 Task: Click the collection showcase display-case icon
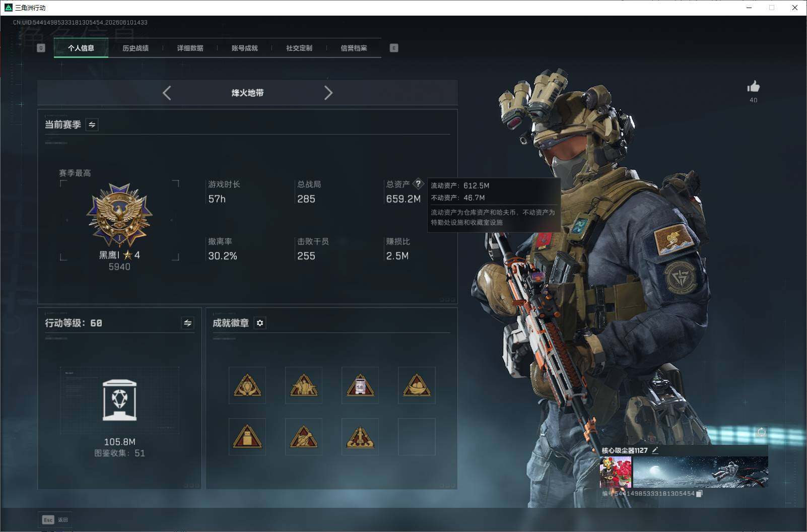tap(119, 400)
